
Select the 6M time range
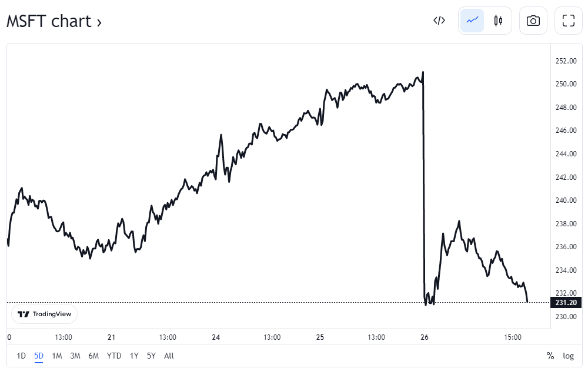[93, 356]
